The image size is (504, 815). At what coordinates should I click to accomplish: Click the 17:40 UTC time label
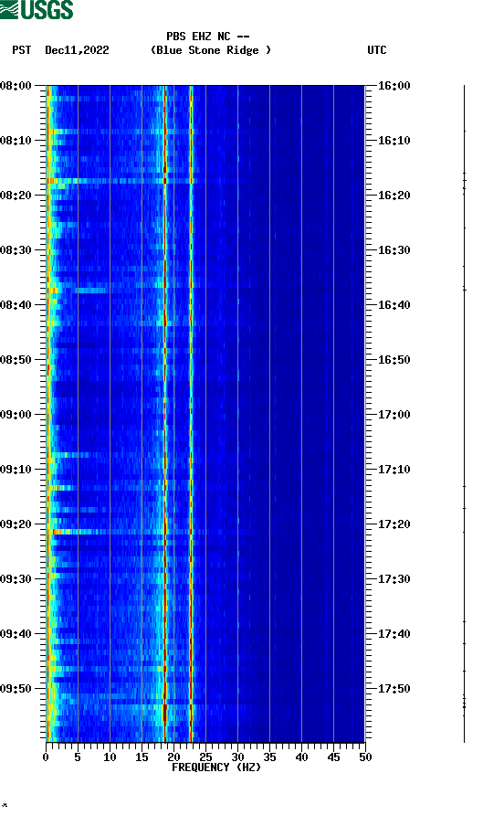tap(394, 634)
